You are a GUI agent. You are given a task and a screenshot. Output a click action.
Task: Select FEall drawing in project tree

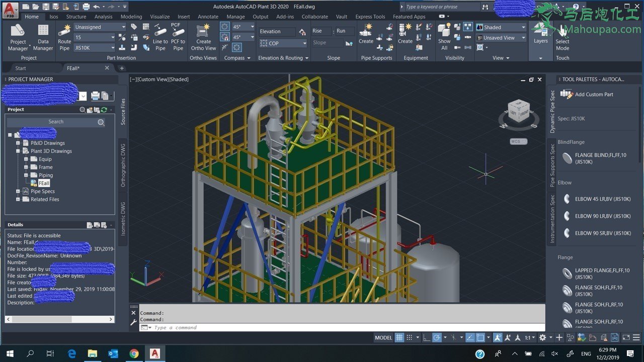coord(44,183)
